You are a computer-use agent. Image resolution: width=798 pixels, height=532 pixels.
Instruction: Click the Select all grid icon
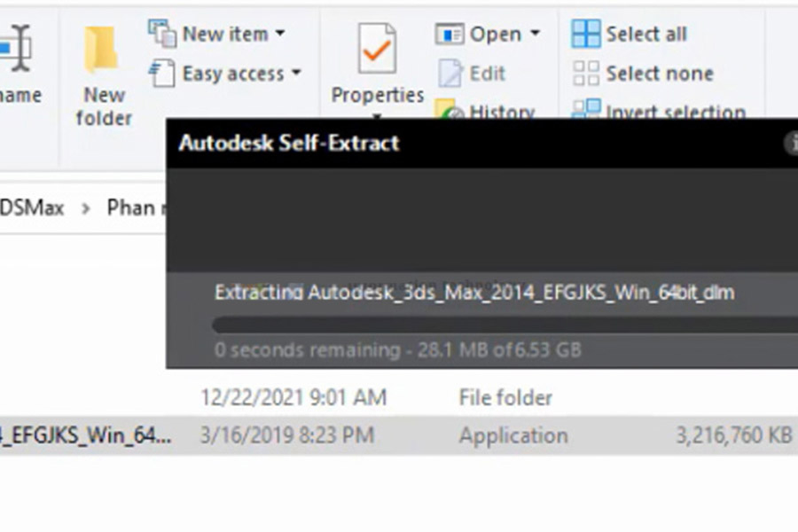[x=586, y=34]
